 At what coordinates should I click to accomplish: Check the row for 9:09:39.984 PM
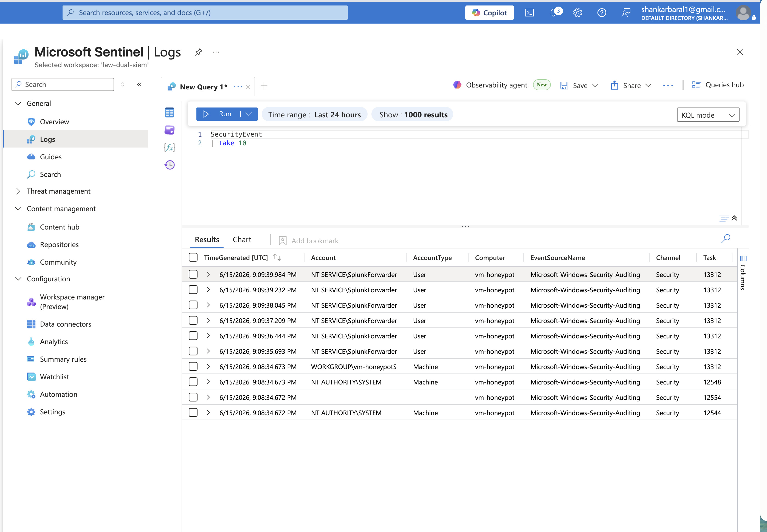pyautogui.click(x=193, y=274)
